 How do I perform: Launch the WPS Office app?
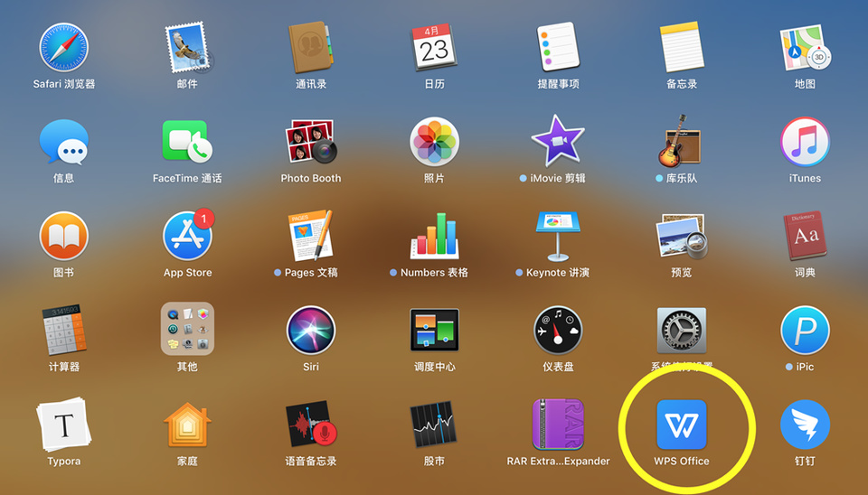click(x=682, y=425)
